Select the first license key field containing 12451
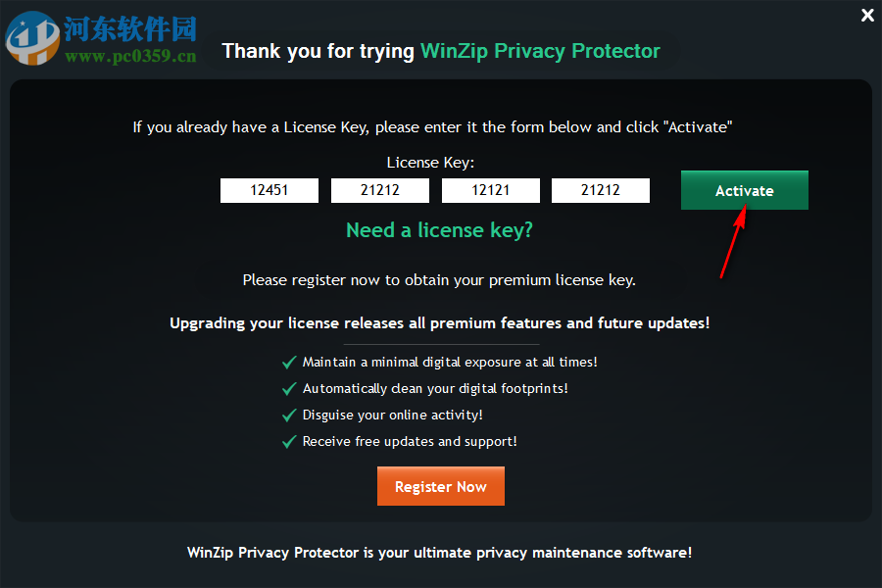The width and height of the screenshot is (882, 588). pos(269,190)
